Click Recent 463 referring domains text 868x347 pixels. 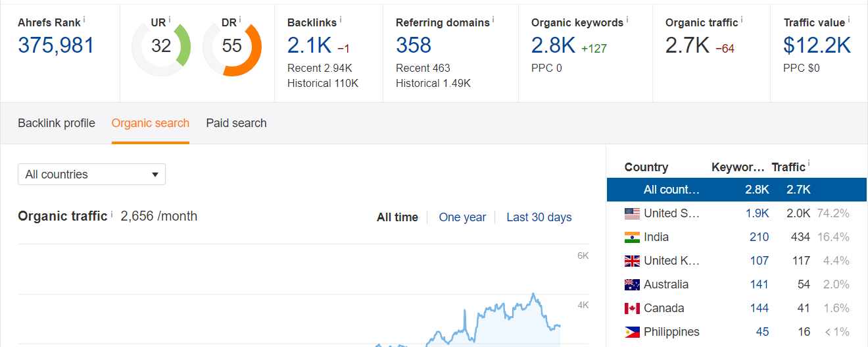tap(423, 68)
